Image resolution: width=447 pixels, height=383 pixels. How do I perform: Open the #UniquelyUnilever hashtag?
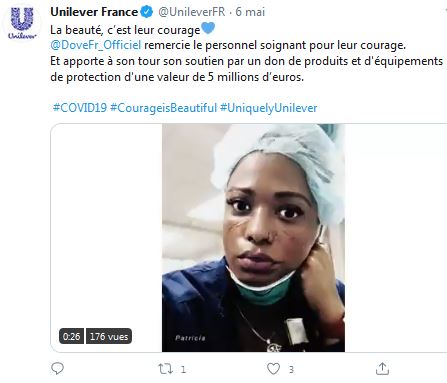[269, 108]
